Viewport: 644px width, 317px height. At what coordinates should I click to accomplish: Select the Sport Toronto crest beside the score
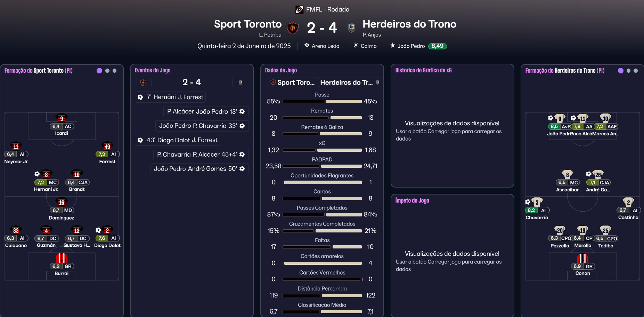coord(292,28)
